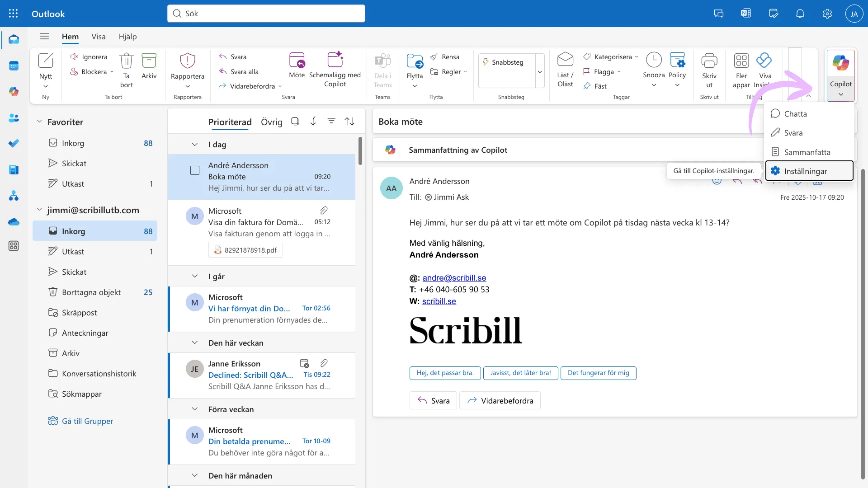Open My Day calendar-check icon

[x=774, y=14]
